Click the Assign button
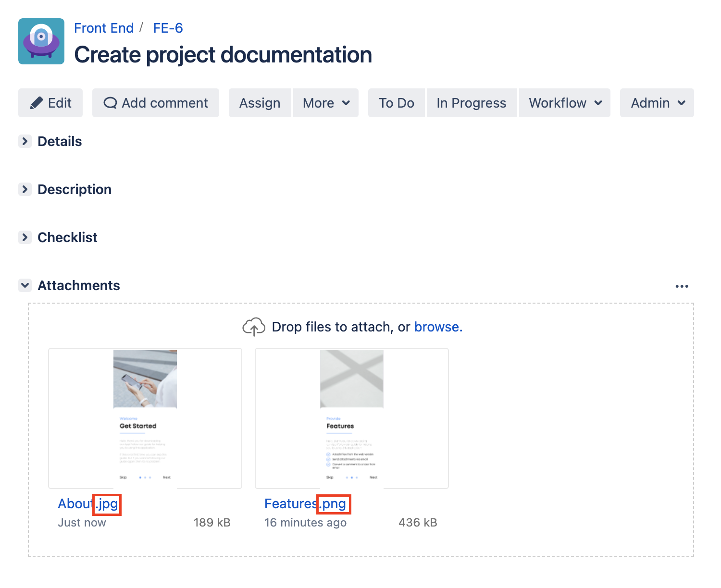 click(260, 103)
